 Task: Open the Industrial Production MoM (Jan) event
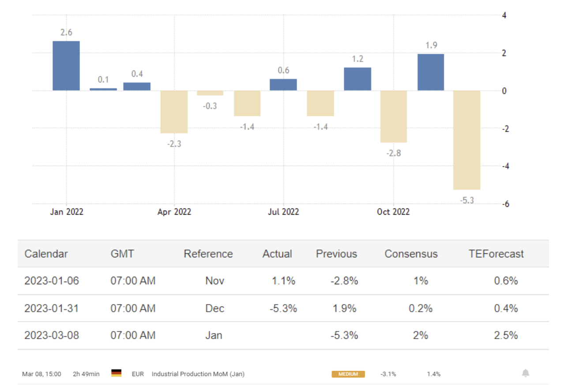(198, 374)
